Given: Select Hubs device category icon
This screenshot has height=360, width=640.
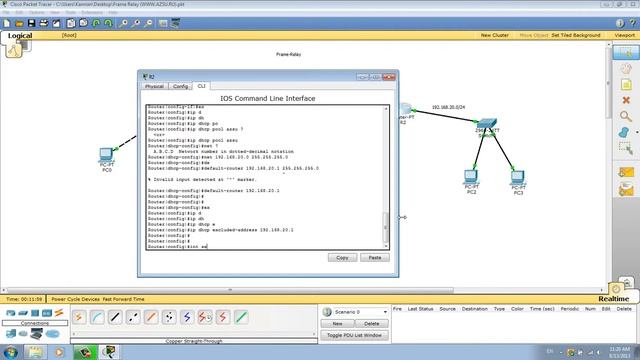Looking at the screenshot, I should 35,313.
